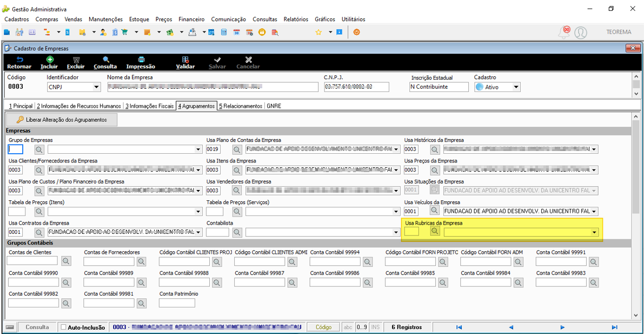The width and height of the screenshot is (644, 334).
Task: Switch to 3 Informações Fiscais tab
Action: [x=149, y=106]
